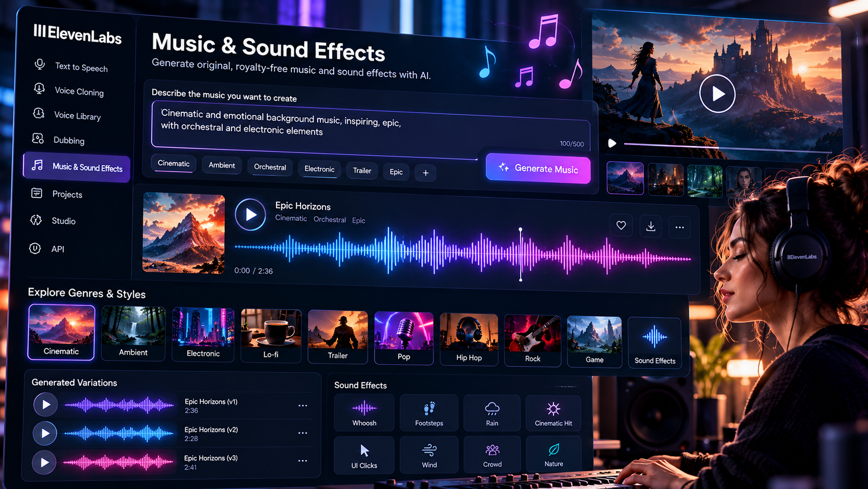Open the Projects page
The height and width of the screenshot is (489, 868).
pyautogui.click(x=67, y=194)
